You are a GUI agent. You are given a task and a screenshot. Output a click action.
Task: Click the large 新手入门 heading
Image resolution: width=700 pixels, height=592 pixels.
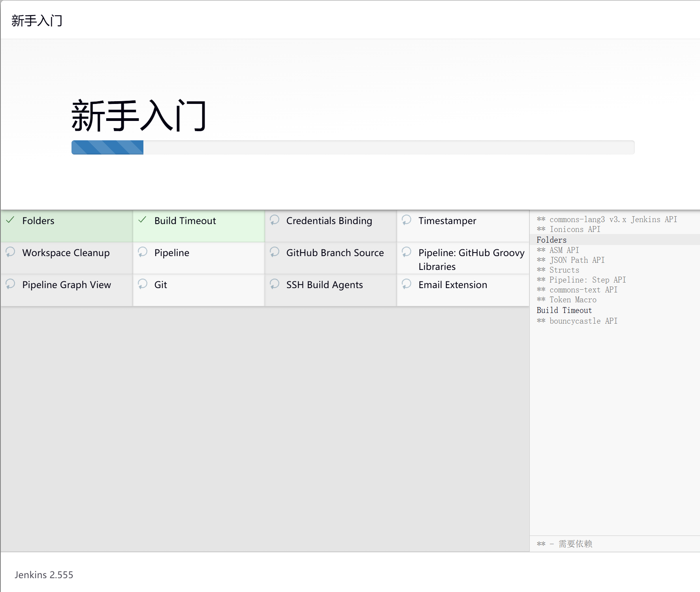pos(139,116)
